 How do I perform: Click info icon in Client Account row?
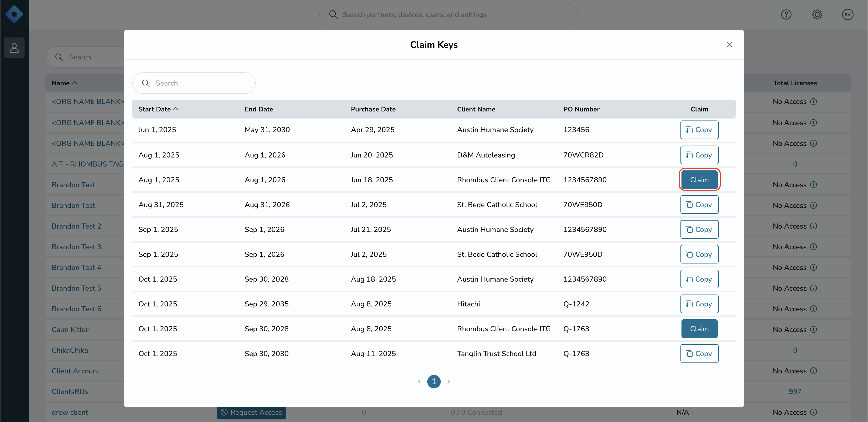coord(813,371)
